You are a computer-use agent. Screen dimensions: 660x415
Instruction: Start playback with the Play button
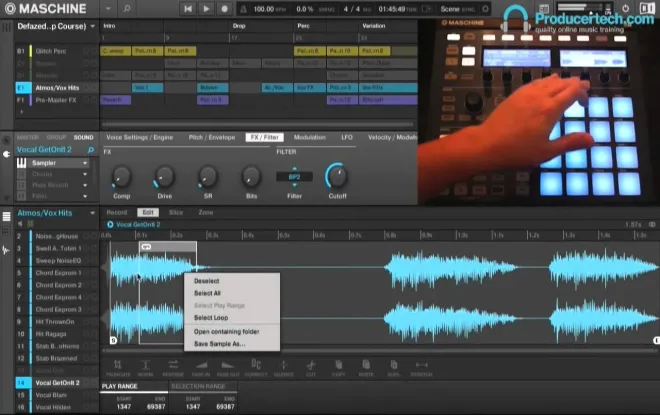pos(206,8)
